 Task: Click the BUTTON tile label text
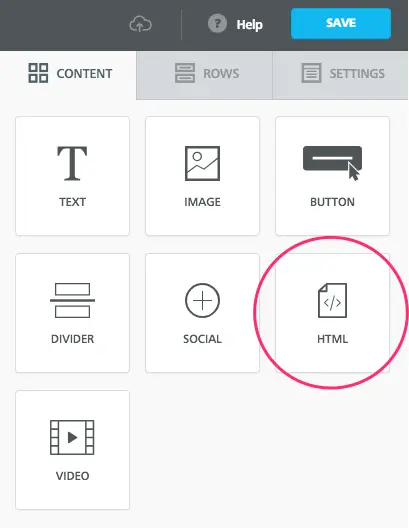pyautogui.click(x=332, y=202)
